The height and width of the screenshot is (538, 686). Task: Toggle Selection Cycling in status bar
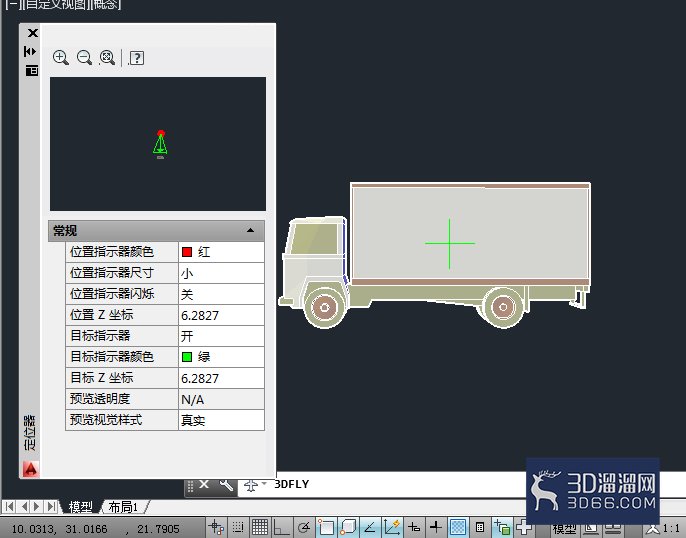[502, 528]
